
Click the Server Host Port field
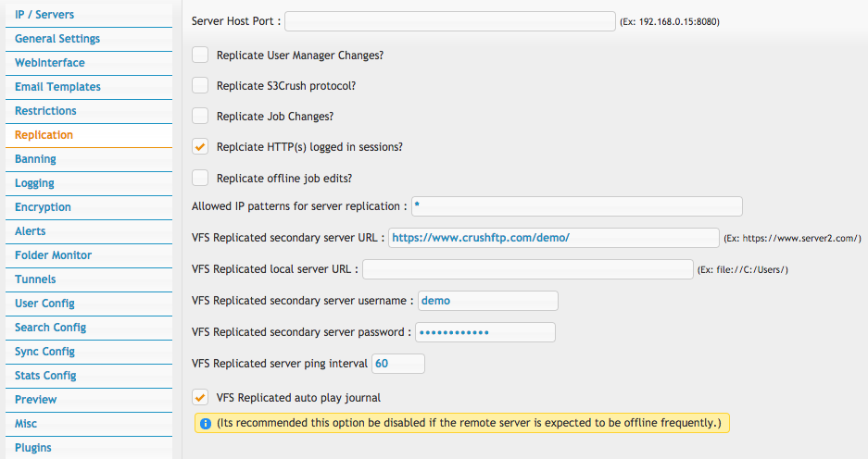point(450,21)
